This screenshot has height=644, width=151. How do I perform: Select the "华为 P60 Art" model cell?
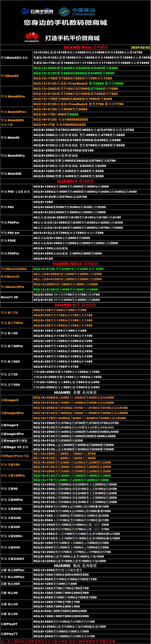click(16, 233)
